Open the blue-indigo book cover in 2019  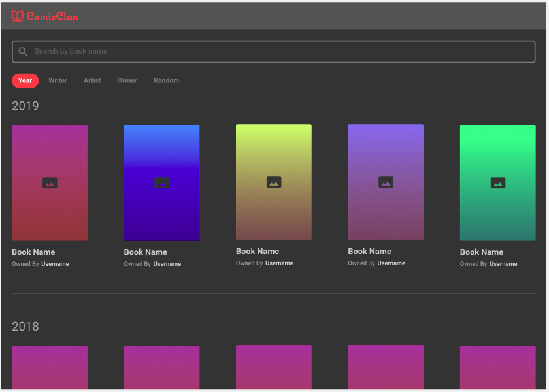pyautogui.click(x=162, y=183)
